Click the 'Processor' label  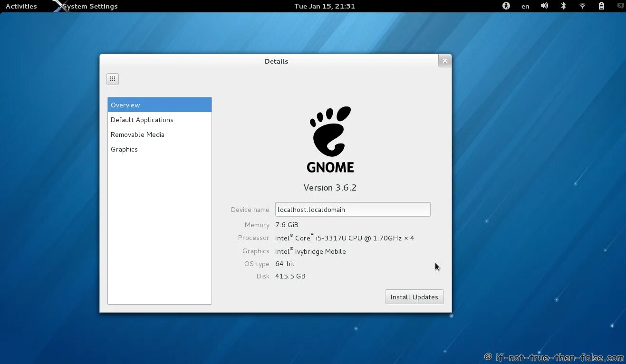point(254,238)
